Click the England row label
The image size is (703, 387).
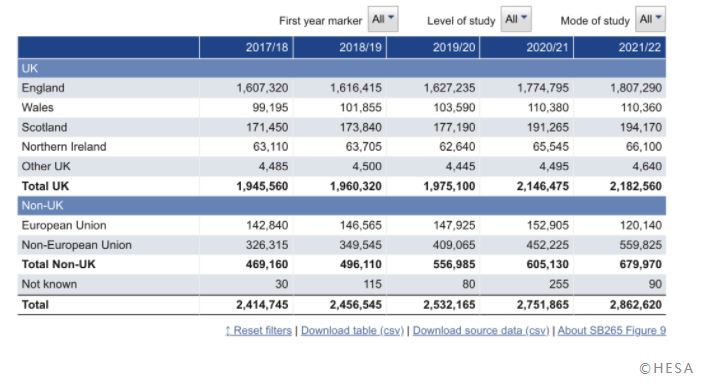pos(43,88)
